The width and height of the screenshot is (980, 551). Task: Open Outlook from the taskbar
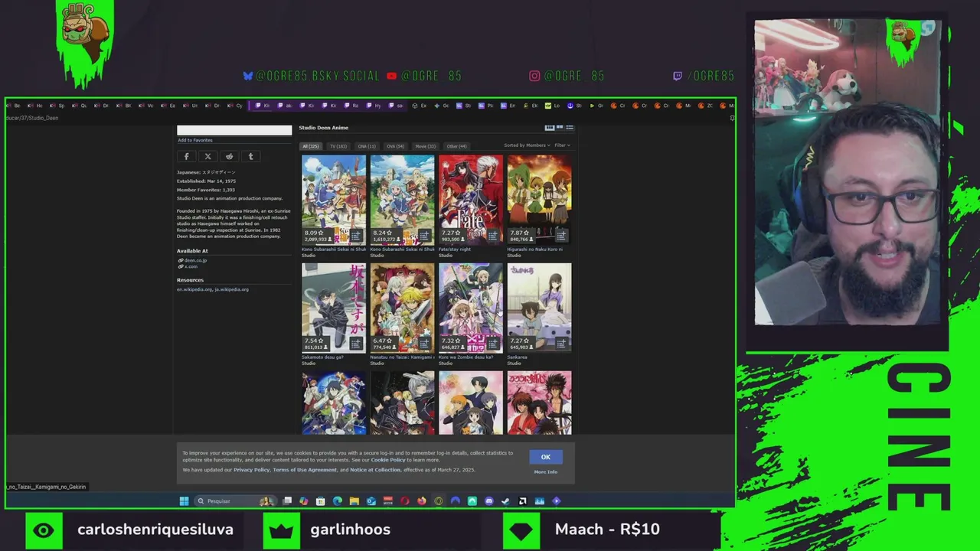click(371, 501)
